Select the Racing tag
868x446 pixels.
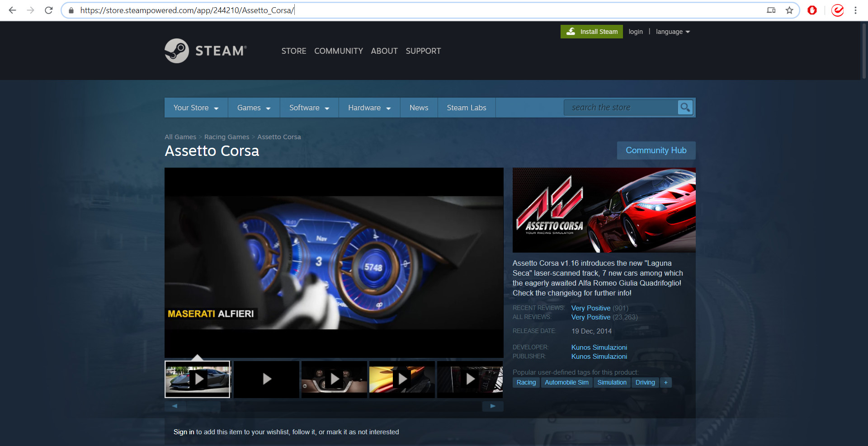pyautogui.click(x=526, y=382)
